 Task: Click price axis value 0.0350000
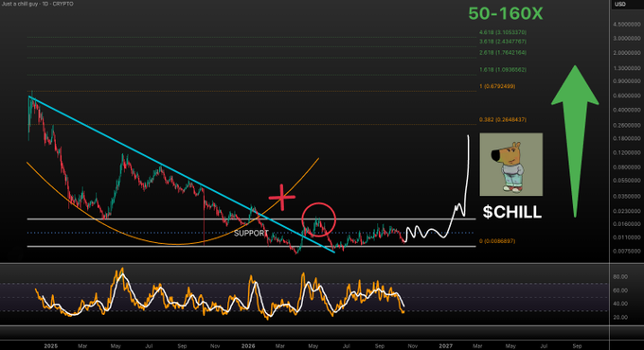pyautogui.click(x=627, y=197)
